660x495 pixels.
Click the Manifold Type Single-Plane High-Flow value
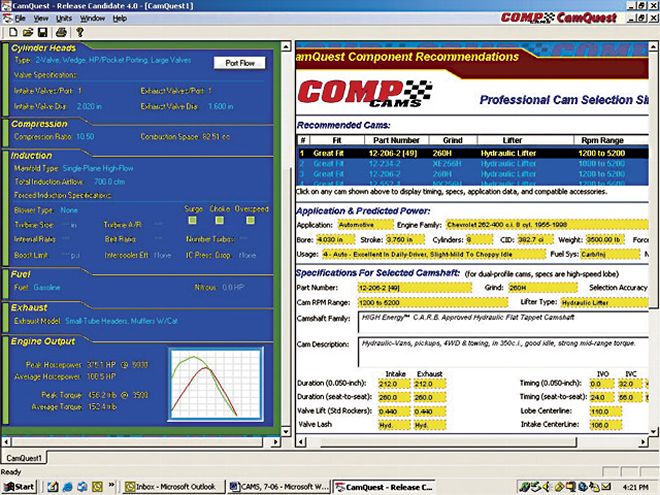tap(98, 168)
